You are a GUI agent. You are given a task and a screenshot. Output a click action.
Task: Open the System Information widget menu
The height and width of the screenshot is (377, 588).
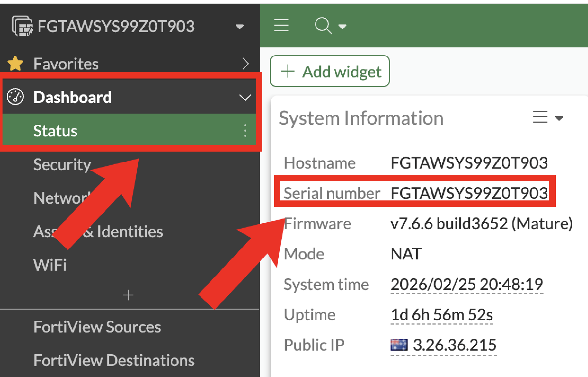point(547,118)
